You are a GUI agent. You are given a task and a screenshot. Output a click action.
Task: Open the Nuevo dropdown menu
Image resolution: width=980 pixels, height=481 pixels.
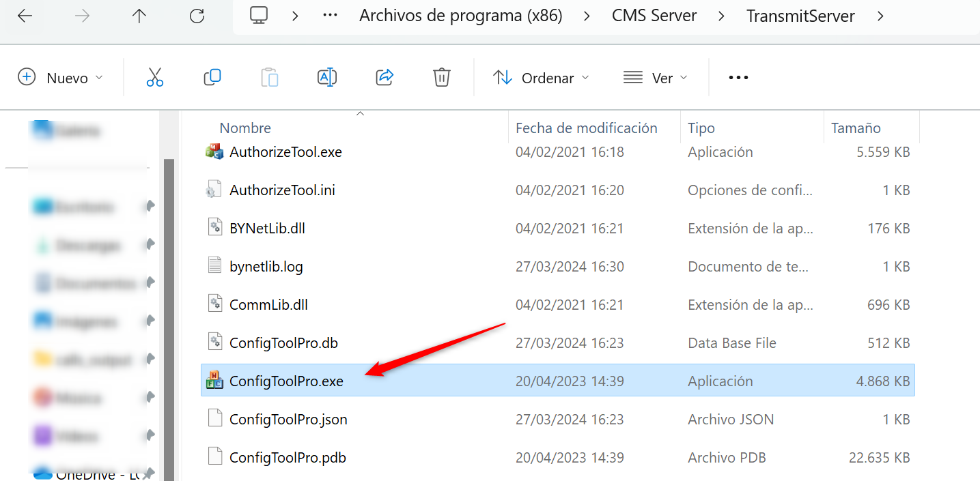(x=60, y=77)
